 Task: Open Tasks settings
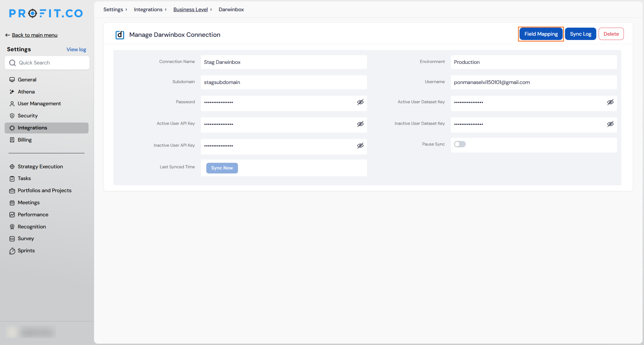pos(47,178)
